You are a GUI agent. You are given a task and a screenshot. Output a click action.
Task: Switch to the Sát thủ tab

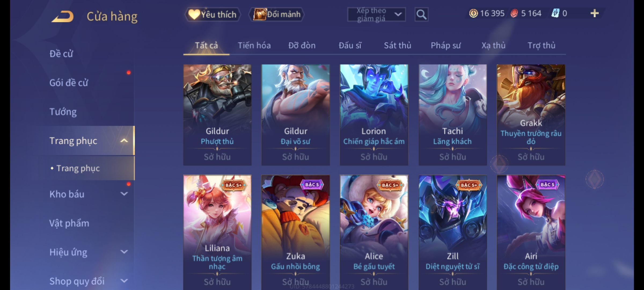397,45
